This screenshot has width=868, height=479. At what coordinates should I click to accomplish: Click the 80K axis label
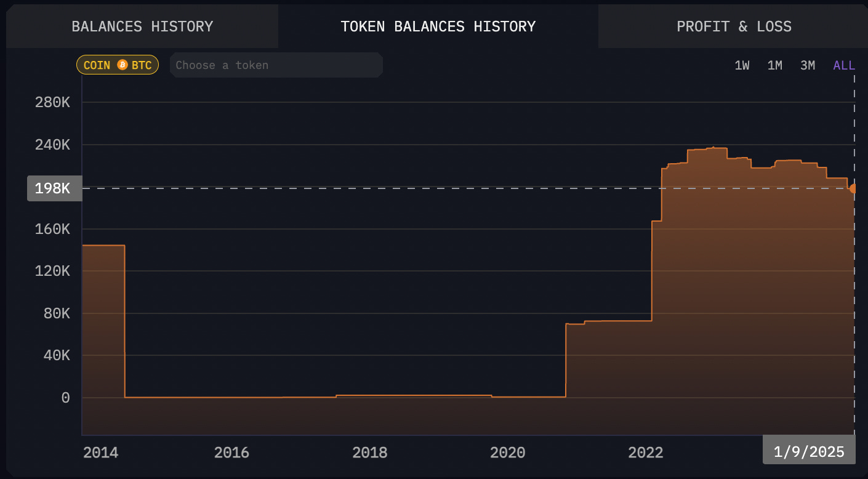click(57, 313)
